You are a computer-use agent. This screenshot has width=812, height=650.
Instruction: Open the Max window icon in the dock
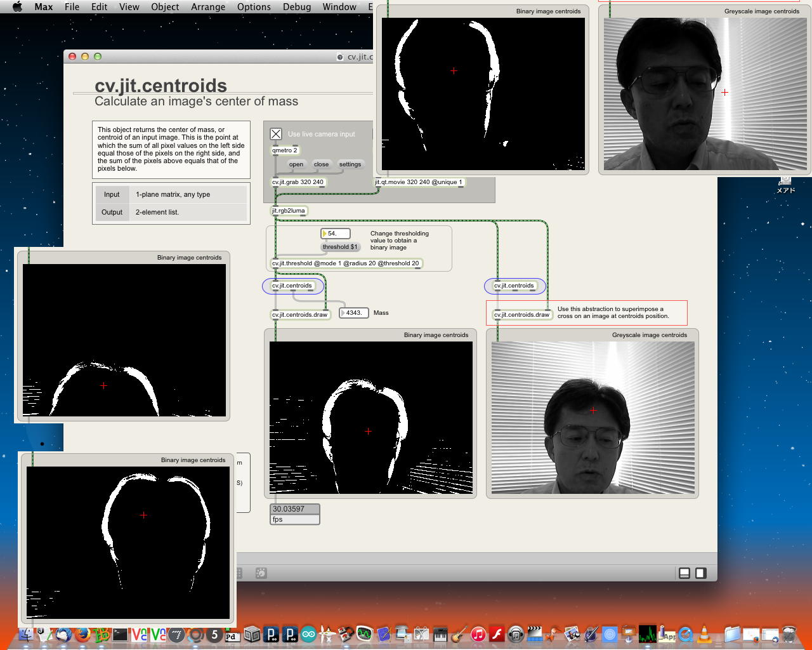(195, 633)
